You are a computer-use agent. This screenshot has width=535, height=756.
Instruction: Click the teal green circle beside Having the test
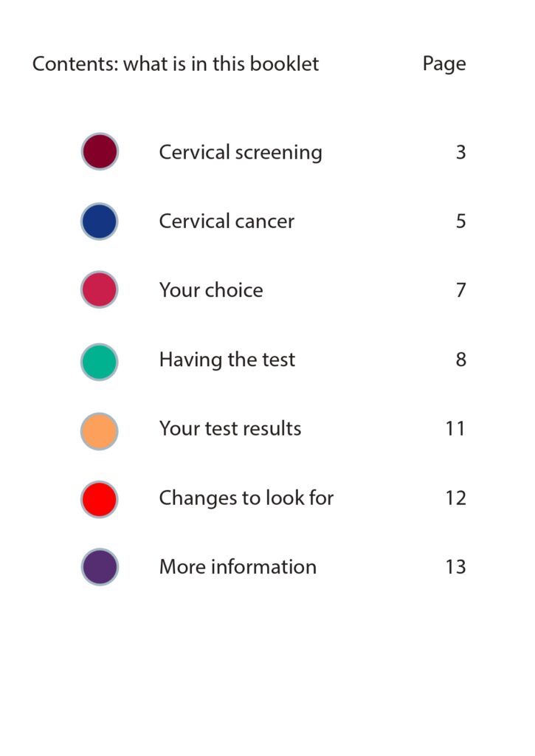(100, 360)
